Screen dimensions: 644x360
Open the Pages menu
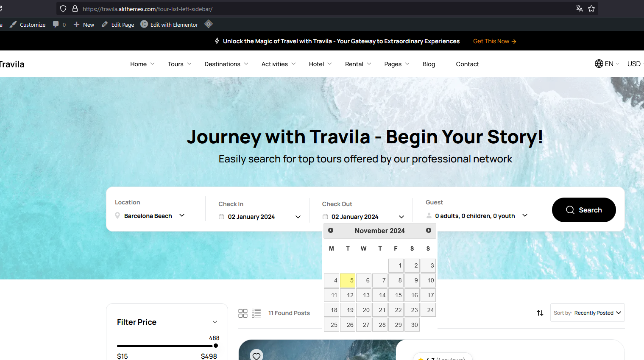coord(397,64)
